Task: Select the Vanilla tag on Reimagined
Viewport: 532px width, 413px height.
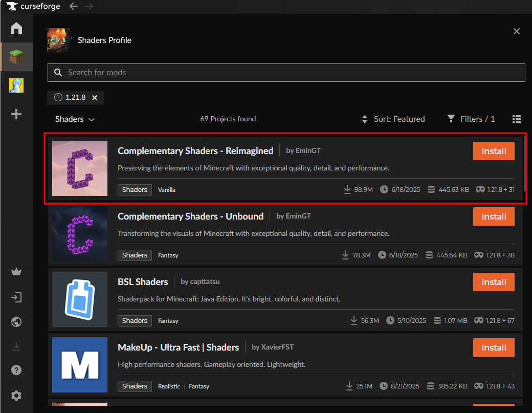Action: (167, 190)
